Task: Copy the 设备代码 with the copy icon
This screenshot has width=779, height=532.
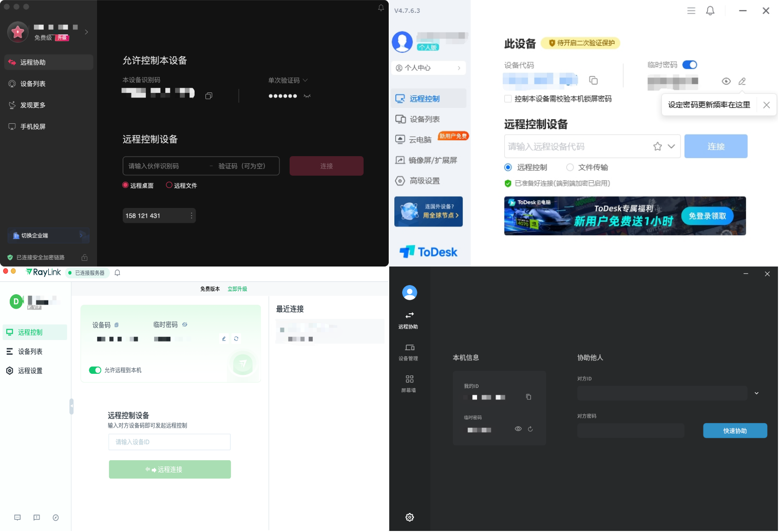Action: [594, 80]
